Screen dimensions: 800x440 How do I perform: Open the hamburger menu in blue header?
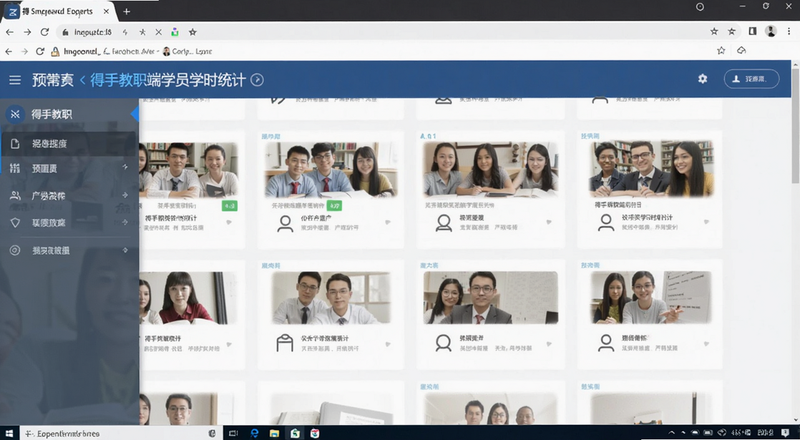click(15, 80)
